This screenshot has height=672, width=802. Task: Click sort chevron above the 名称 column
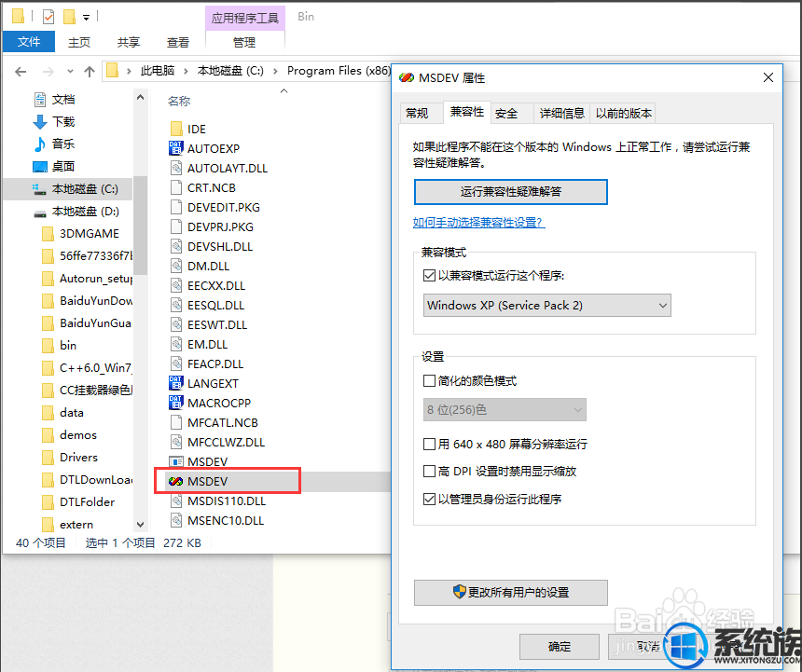point(283,91)
